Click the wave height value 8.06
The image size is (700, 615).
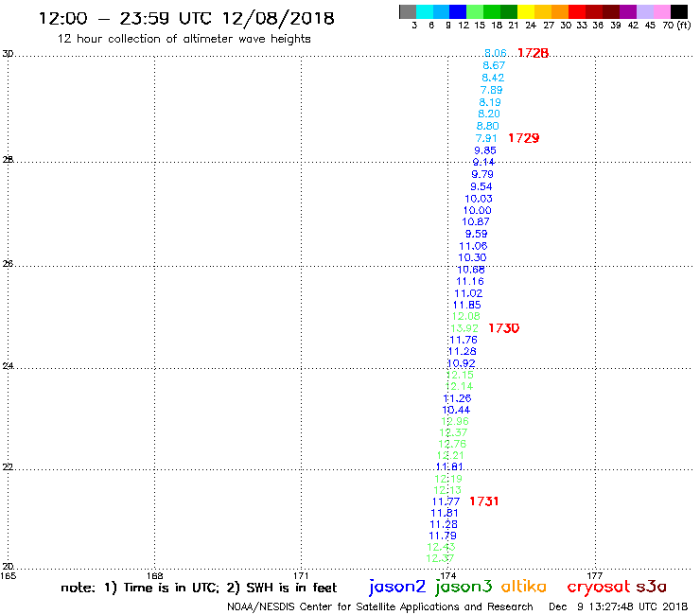[495, 53]
